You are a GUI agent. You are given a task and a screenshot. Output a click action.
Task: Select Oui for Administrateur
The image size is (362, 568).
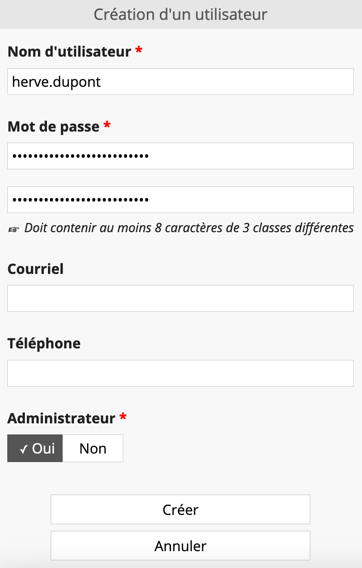coord(35,448)
